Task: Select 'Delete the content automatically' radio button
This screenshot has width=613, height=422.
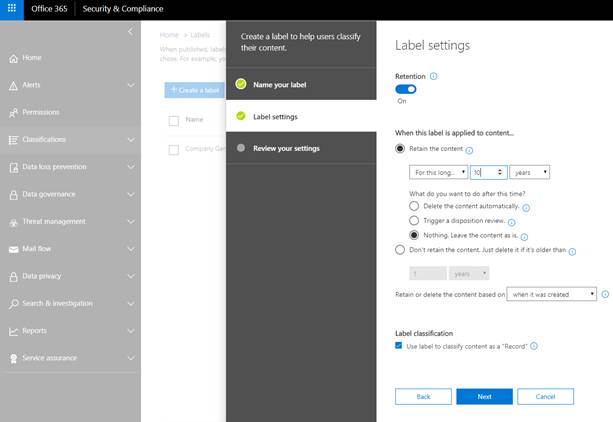Action: point(414,206)
